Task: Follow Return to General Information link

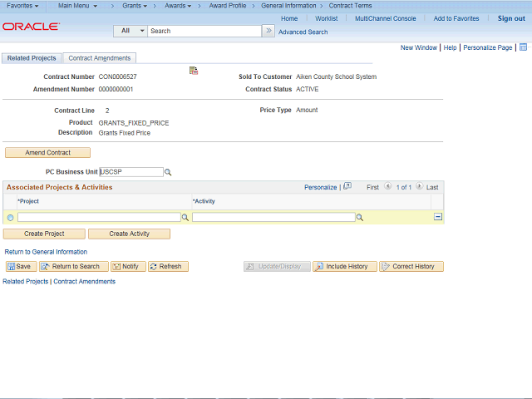Action: point(46,252)
